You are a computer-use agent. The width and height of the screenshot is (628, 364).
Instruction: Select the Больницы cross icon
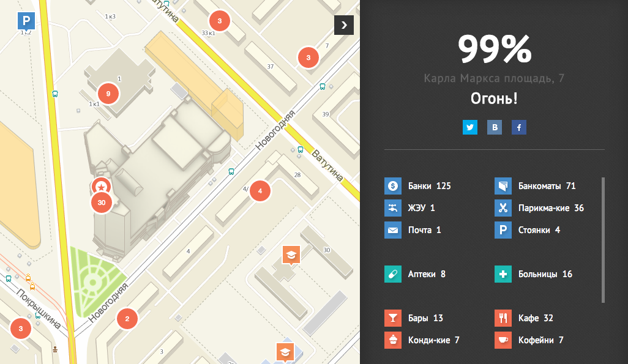coord(503,274)
